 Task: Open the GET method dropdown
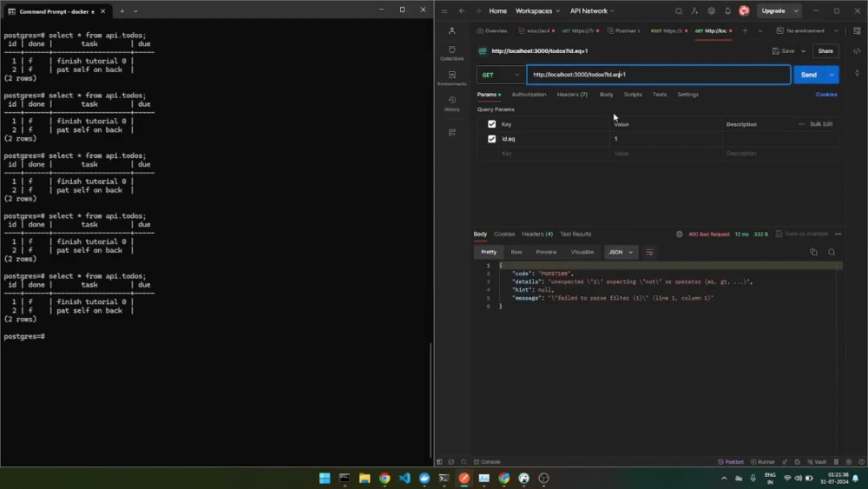coord(500,75)
